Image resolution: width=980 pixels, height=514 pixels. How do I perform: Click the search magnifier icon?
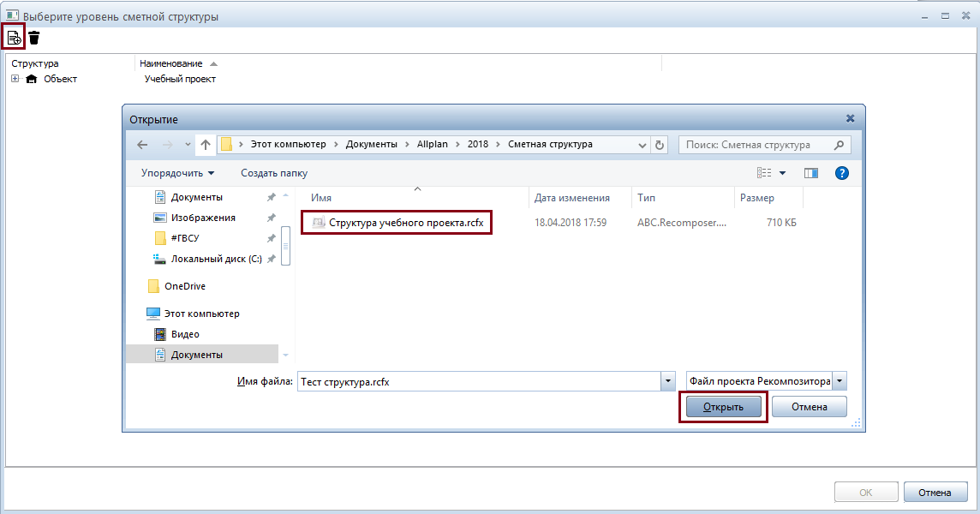point(839,145)
